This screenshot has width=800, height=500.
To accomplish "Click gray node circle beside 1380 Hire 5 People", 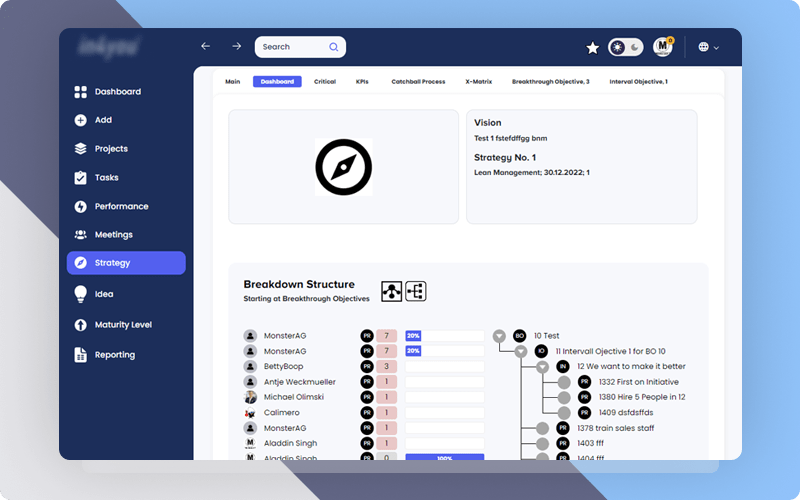I will point(564,397).
